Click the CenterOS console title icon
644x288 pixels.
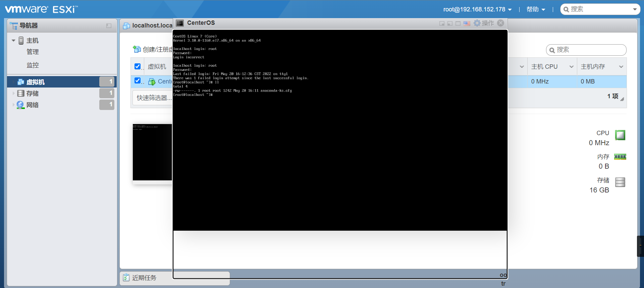coord(180,23)
